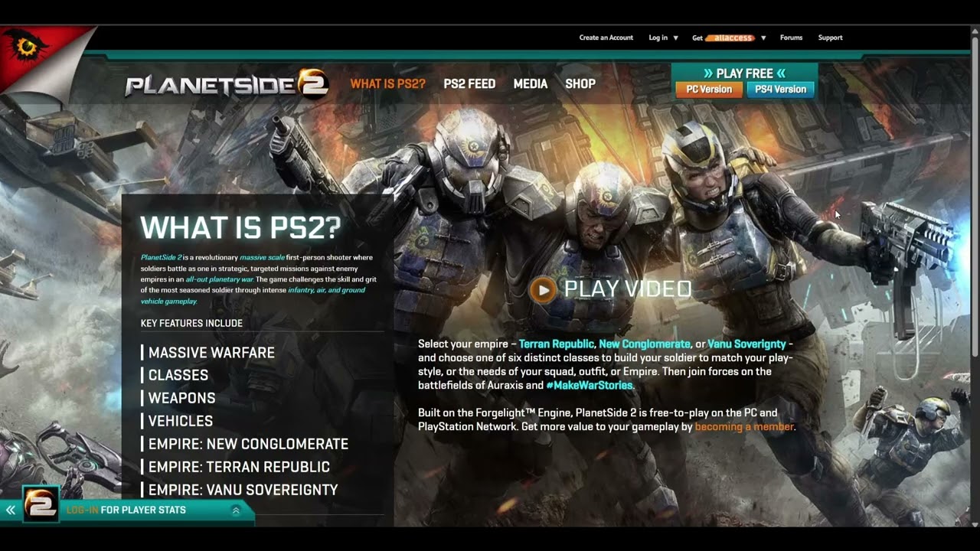Open the Log in dropdown arrow
980x551 pixels.
coord(675,37)
